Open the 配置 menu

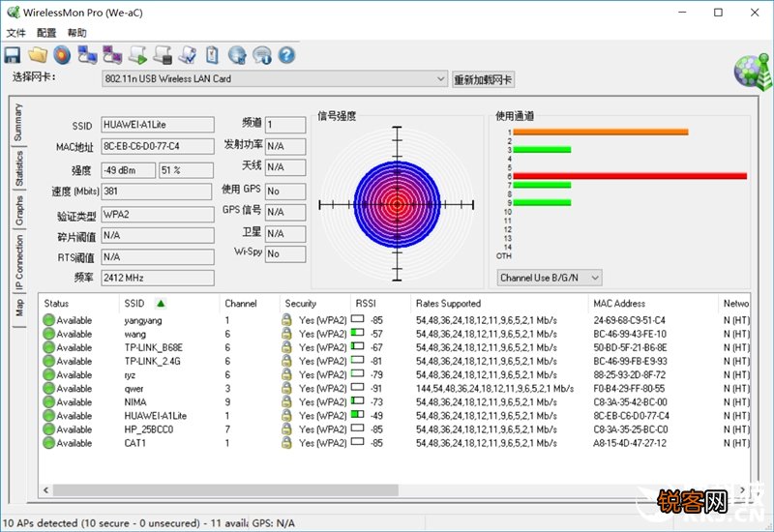46,33
